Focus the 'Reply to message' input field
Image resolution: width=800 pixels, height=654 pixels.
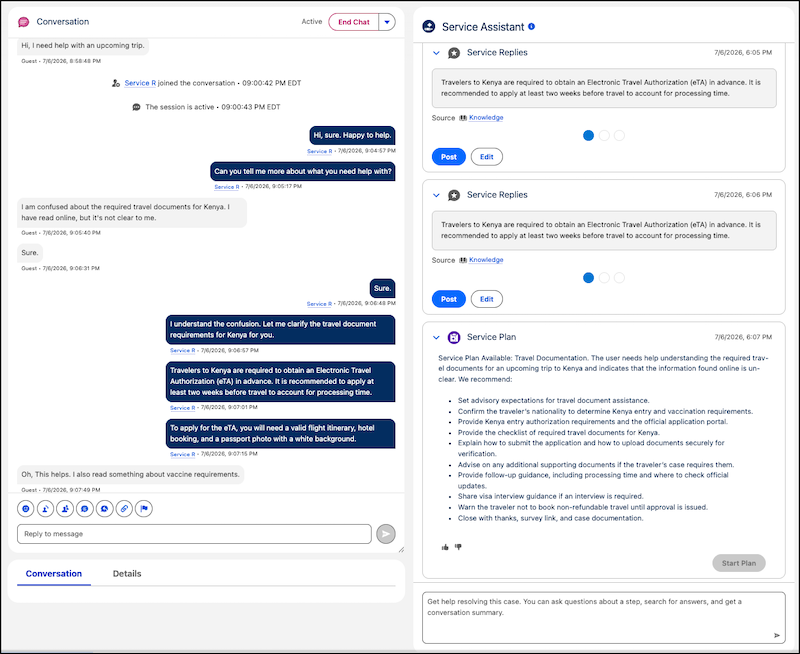(194, 534)
